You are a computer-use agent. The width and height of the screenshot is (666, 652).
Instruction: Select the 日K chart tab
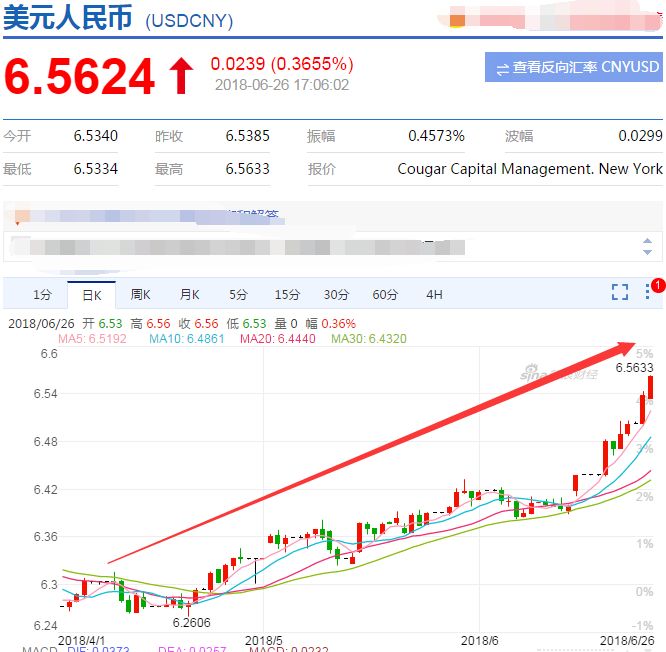(91, 295)
